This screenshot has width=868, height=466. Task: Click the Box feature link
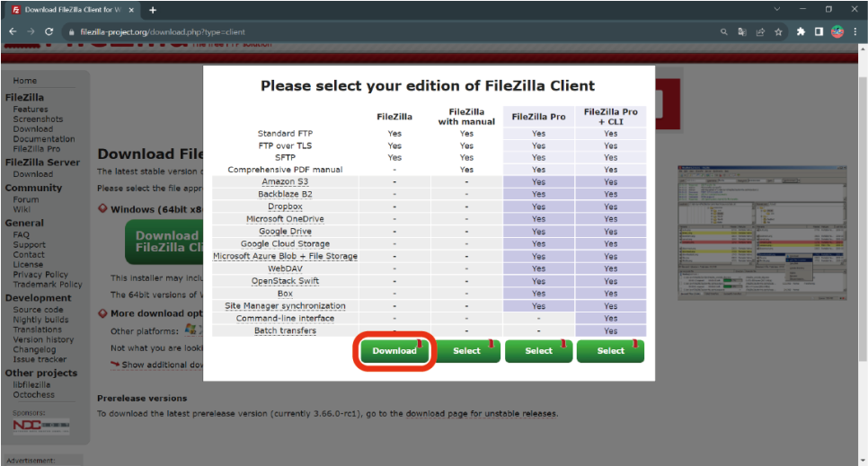(285, 294)
